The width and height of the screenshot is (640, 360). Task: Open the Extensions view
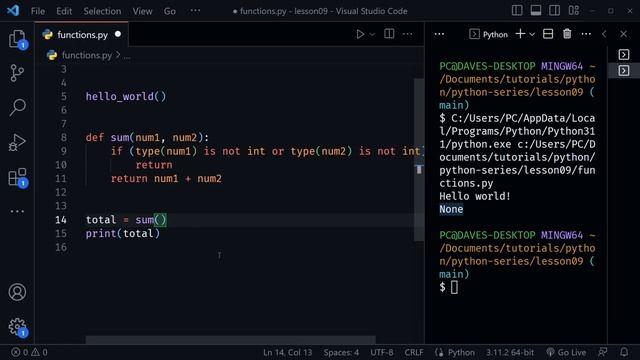(x=17, y=178)
